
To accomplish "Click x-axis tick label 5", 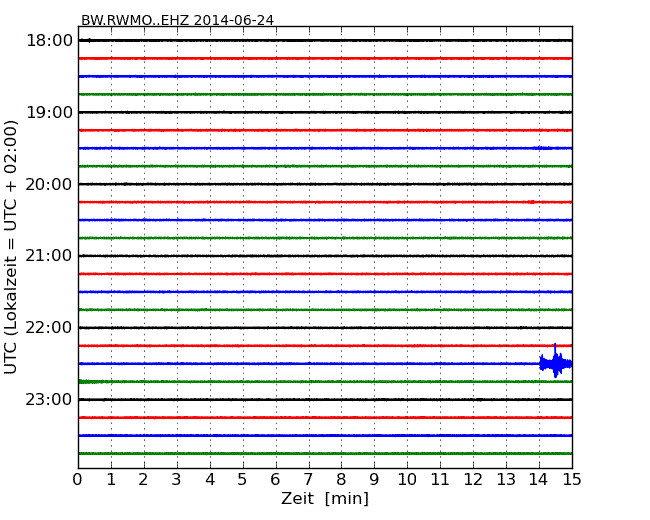I will [x=243, y=479].
